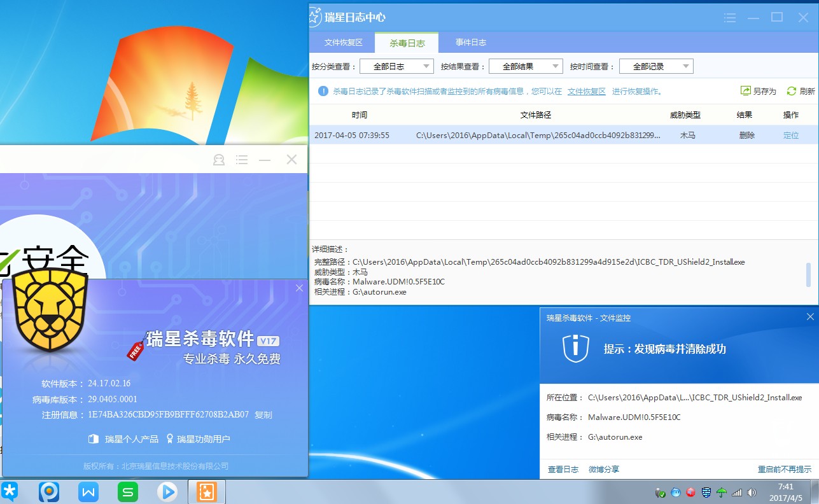Click the green 刷新 refresh icon
This screenshot has width=819, height=504.
(792, 91)
